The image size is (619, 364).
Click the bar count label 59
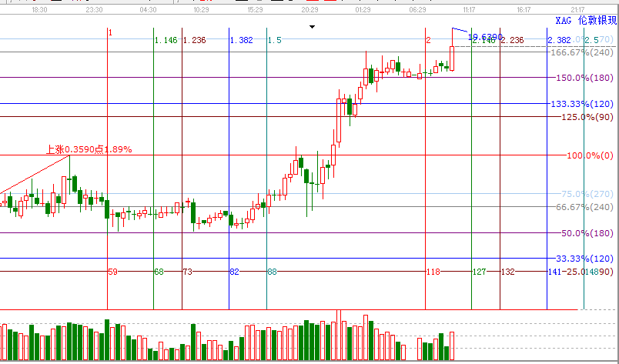click(112, 272)
